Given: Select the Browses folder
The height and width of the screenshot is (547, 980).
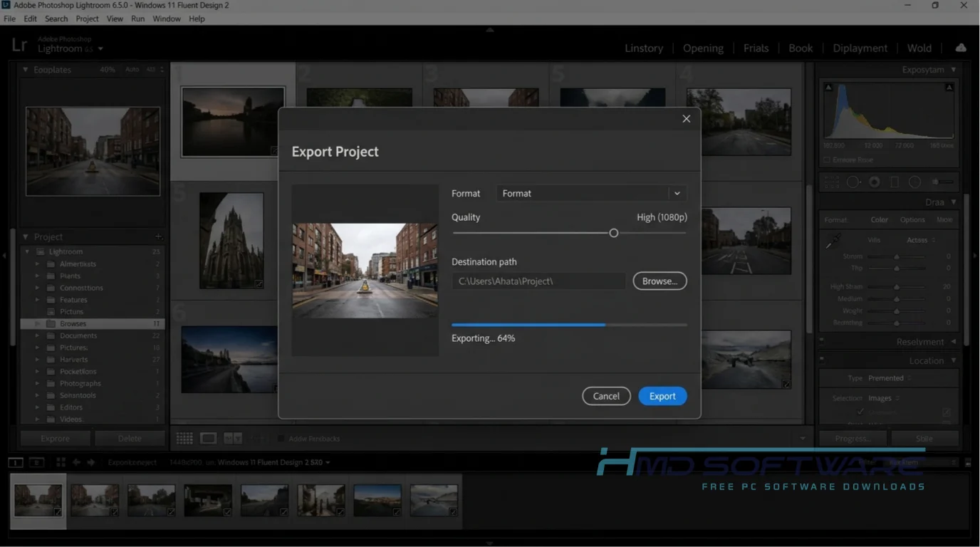Looking at the screenshot, I should coord(93,323).
